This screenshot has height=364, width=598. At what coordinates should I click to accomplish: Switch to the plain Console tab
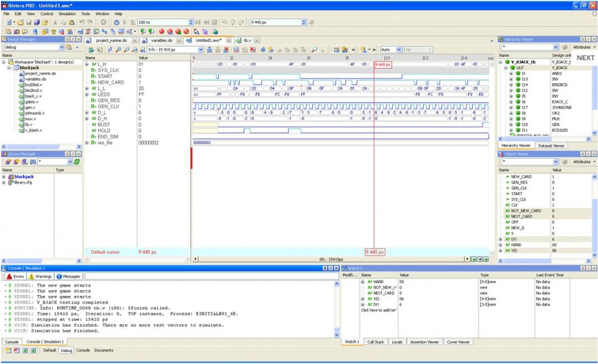11,342
